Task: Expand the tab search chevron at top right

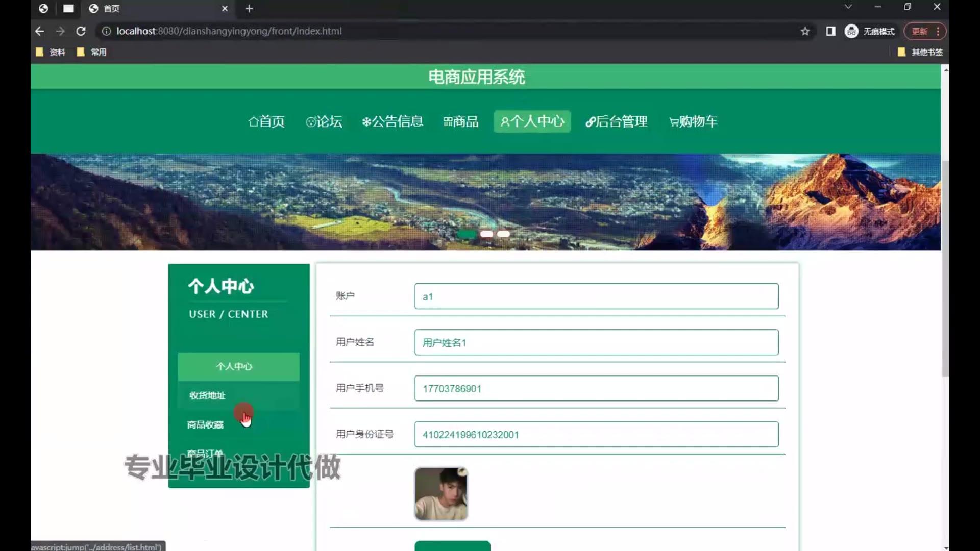Action: (x=848, y=7)
